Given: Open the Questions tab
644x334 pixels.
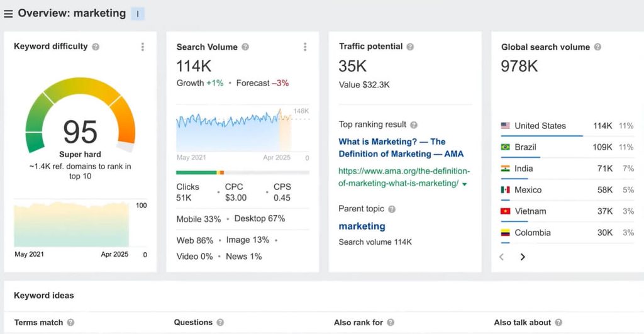Looking at the screenshot, I should pos(193,323).
